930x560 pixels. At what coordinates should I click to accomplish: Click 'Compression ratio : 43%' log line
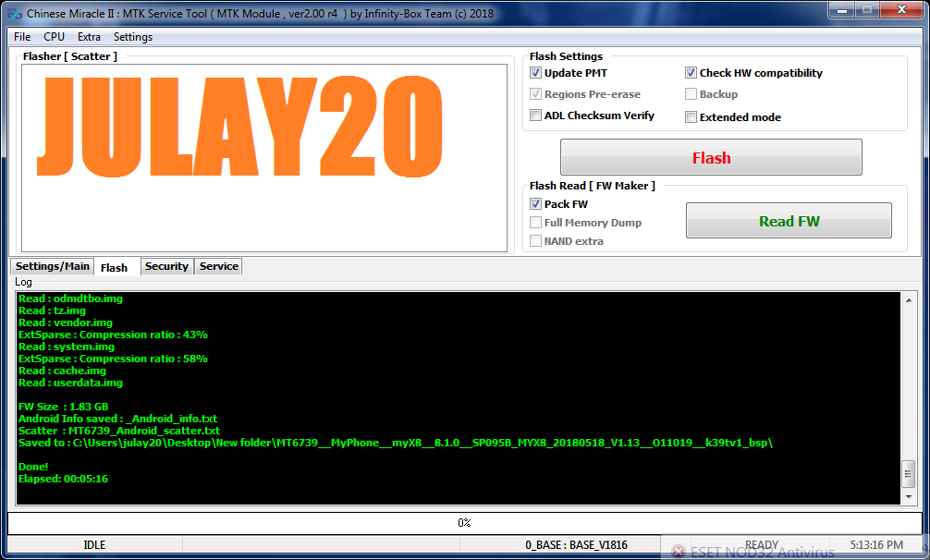[x=114, y=335]
